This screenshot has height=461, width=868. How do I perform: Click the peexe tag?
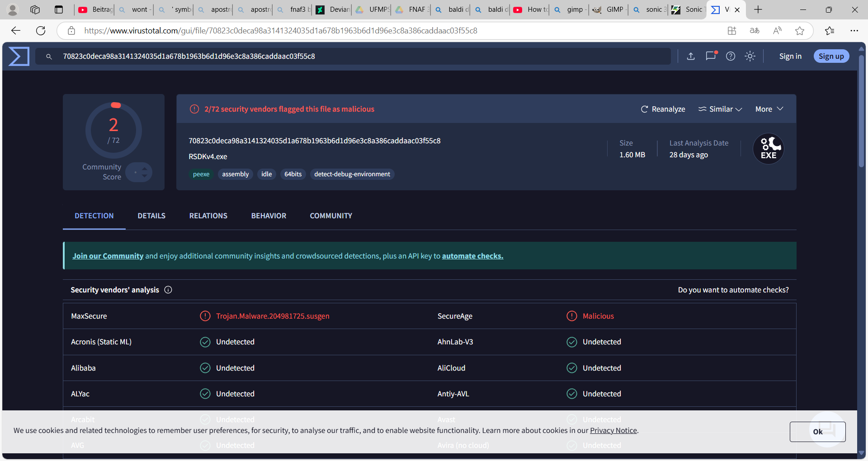click(x=201, y=174)
